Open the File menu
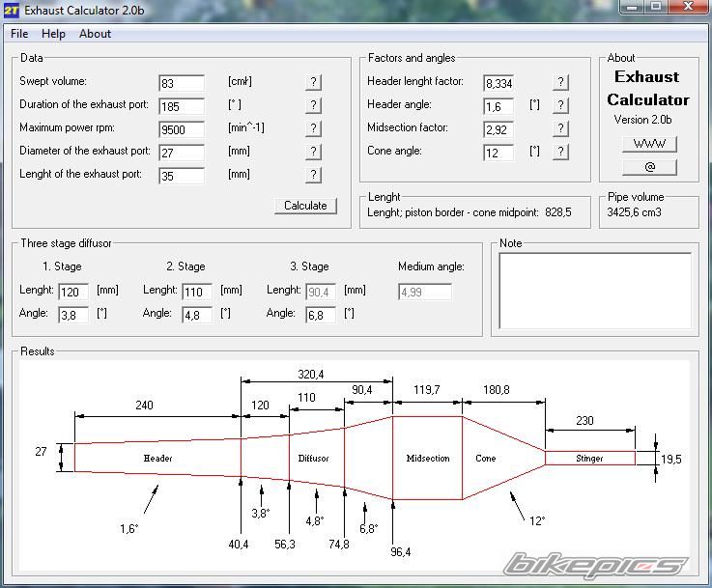Viewport: 712px width, 588px height. pos(19,34)
